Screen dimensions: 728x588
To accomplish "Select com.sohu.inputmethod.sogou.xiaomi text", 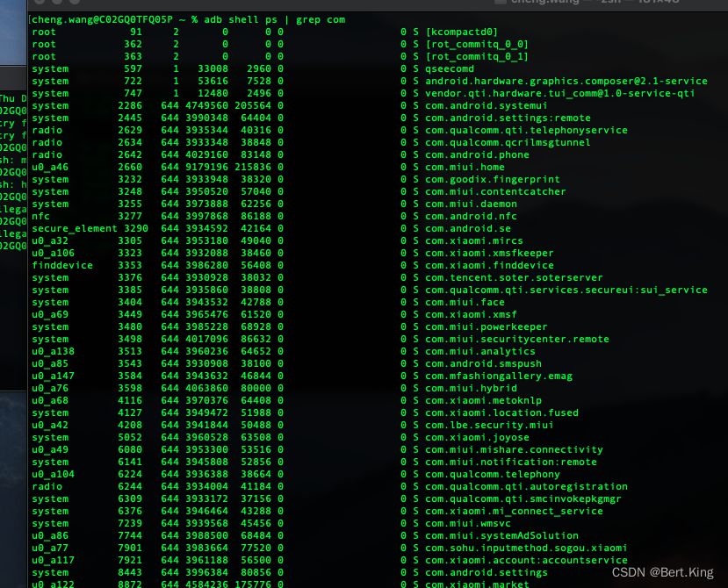I will coord(526,549).
